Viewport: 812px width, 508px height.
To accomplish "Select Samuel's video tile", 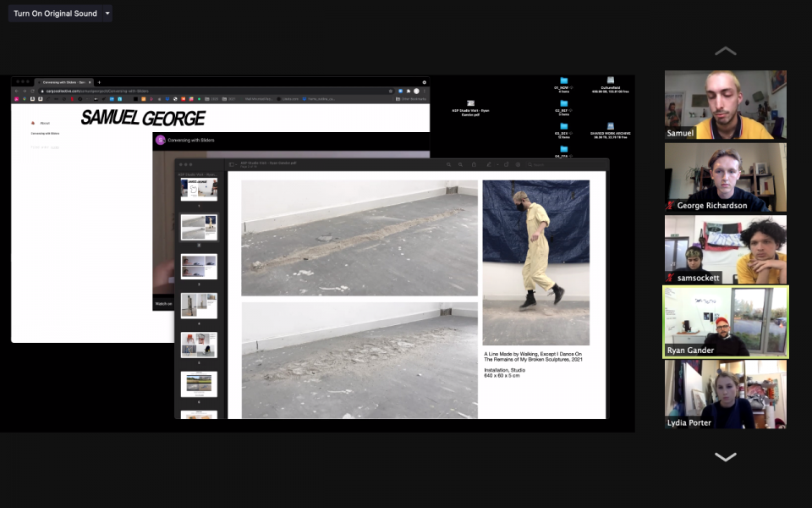I will point(726,105).
